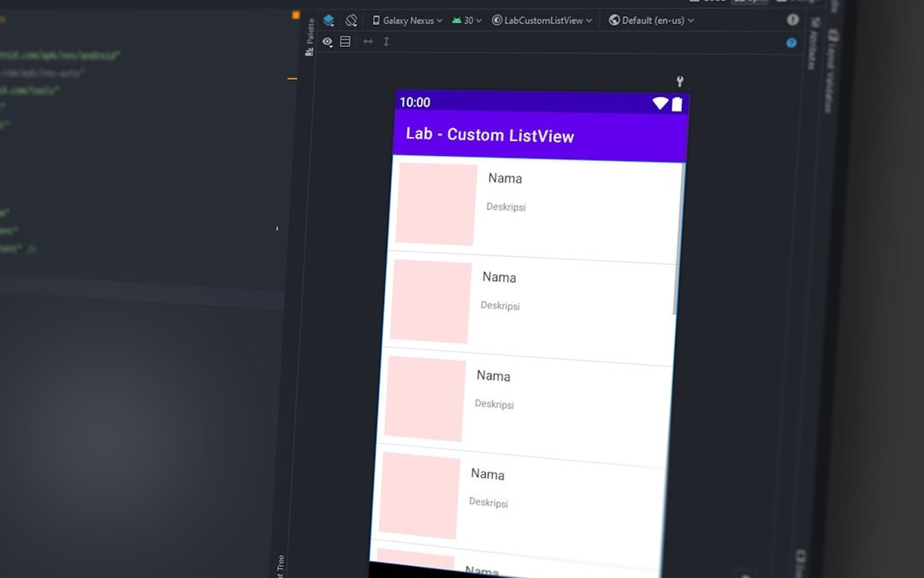The width and height of the screenshot is (924, 578).
Task: Click the list rows icon beside the eye
Action: (345, 42)
